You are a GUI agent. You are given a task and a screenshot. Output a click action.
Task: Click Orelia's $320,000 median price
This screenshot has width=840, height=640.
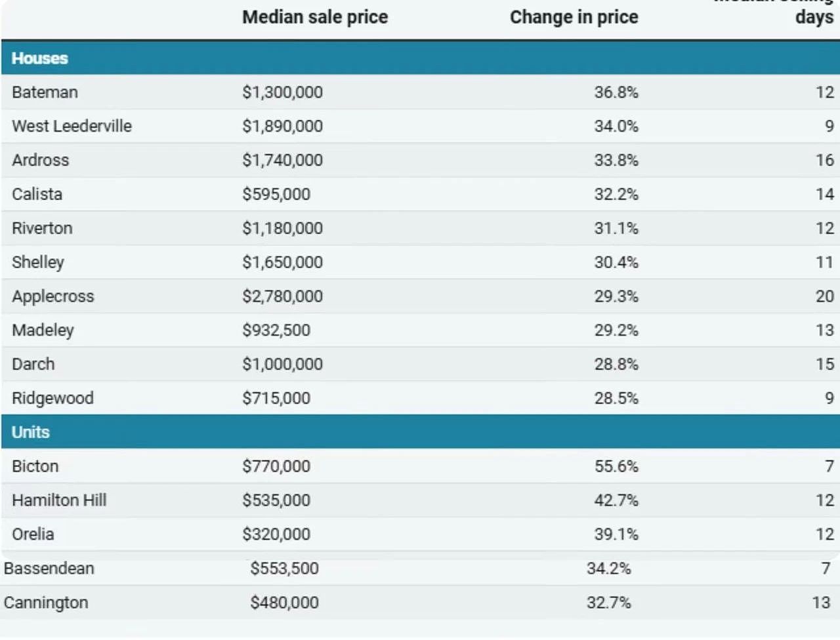tap(276, 534)
